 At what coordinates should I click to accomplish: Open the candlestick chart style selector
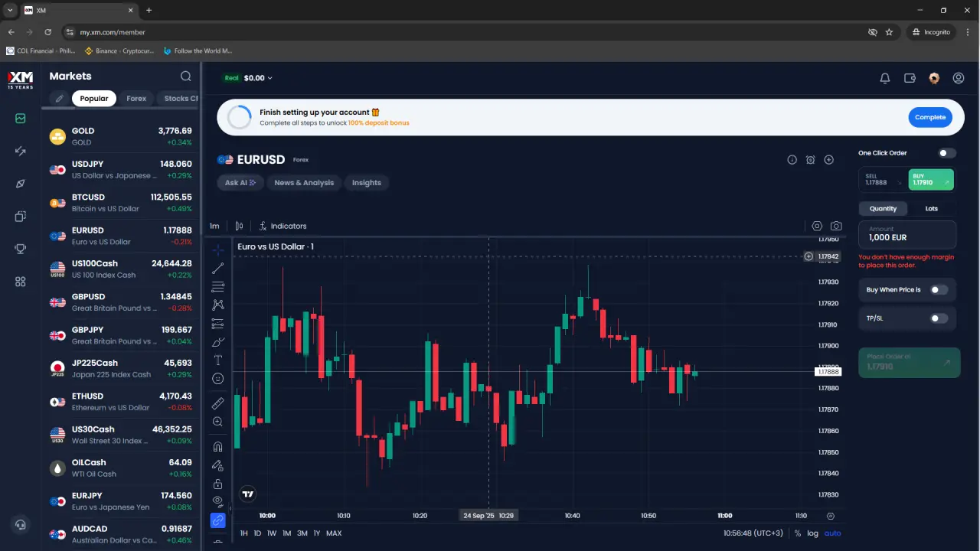point(240,226)
